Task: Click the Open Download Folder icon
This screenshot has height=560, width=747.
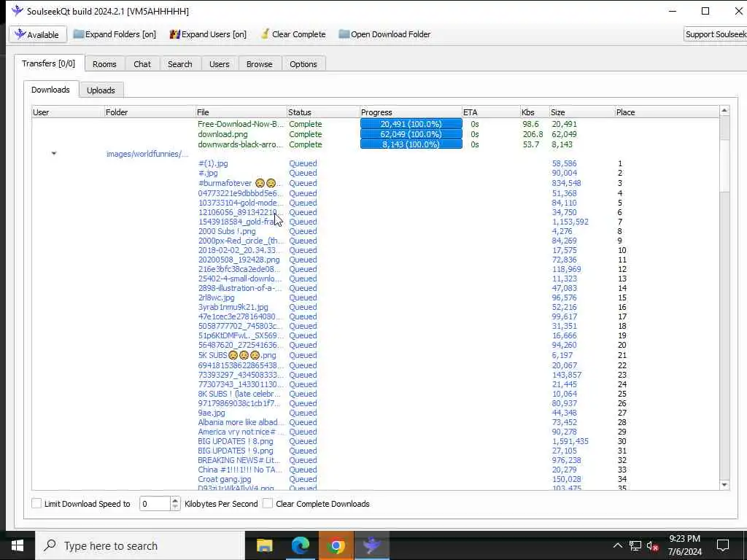Action: pyautogui.click(x=344, y=34)
